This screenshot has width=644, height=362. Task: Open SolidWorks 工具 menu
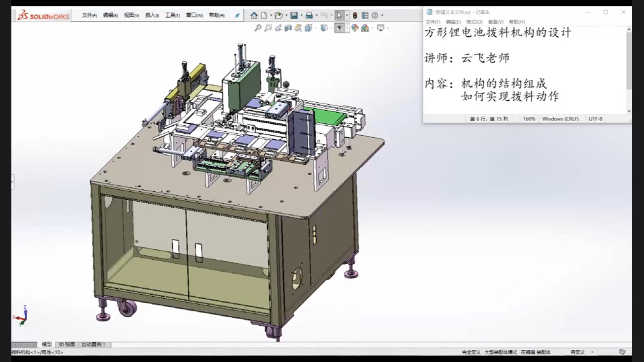[172, 15]
